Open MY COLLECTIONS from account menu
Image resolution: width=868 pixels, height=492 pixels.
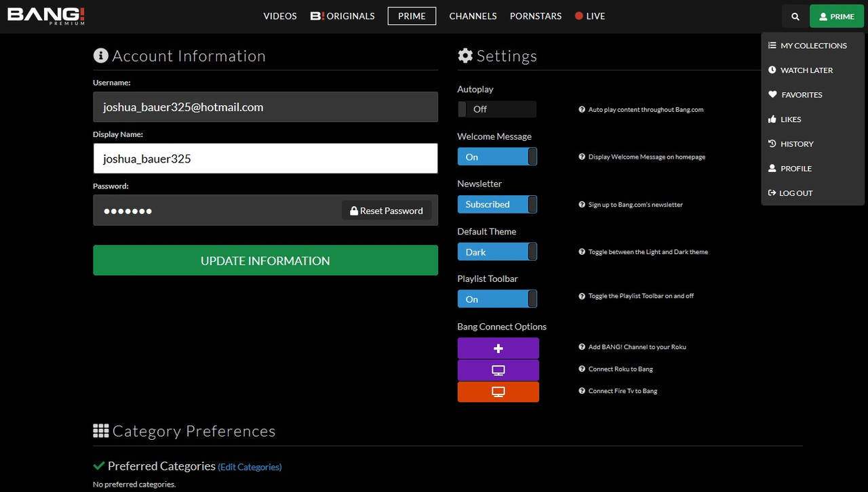[x=812, y=45]
